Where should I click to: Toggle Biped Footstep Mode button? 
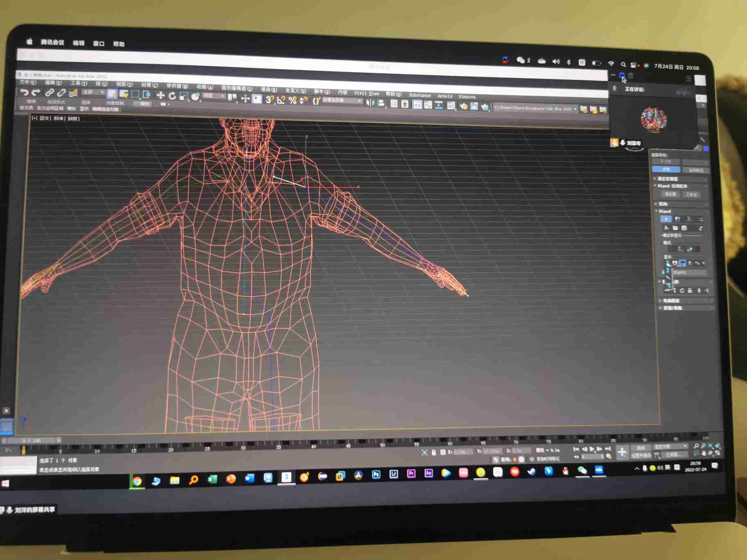point(677,219)
